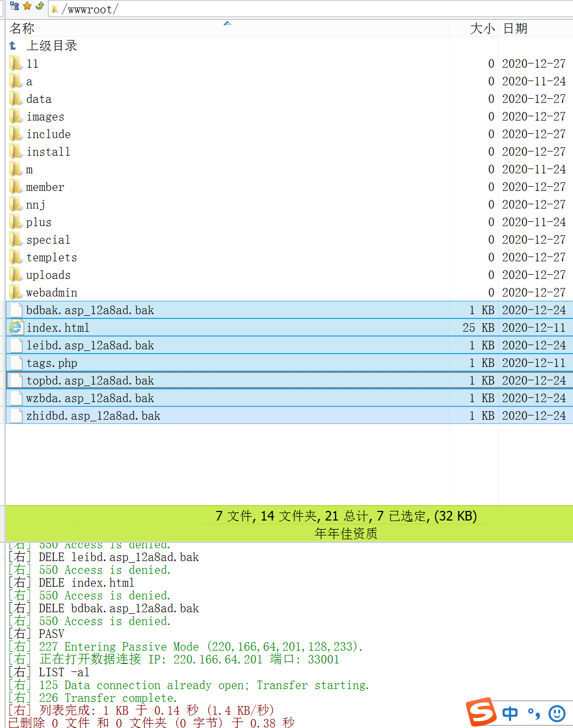Screen dimensions: 573x728
Task: Click the directory tree view icon
Action: tap(14, 6)
